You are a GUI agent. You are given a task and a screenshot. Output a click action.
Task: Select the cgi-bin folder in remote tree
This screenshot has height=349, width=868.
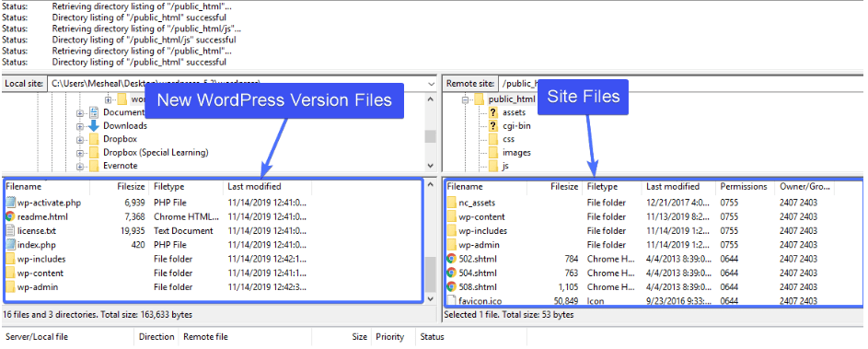(516, 126)
